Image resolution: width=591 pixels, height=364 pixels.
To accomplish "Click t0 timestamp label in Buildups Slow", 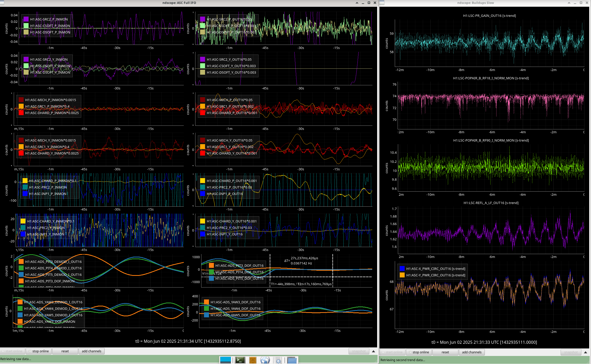I will [484, 342].
